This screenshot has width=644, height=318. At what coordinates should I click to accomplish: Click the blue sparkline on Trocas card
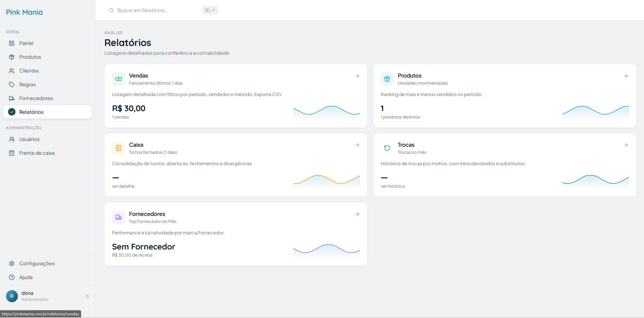tap(596, 181)
